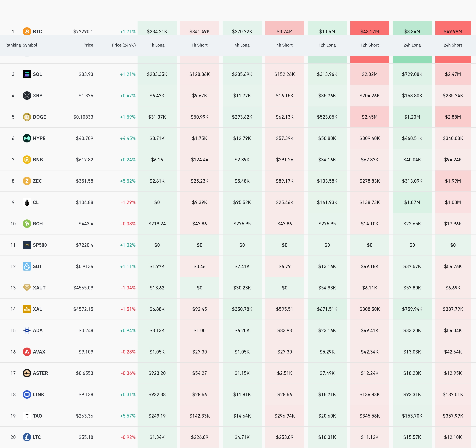The image size is (476, 448).
Task: Click the blue SUI droplet icon
Action: click(27, 266)
